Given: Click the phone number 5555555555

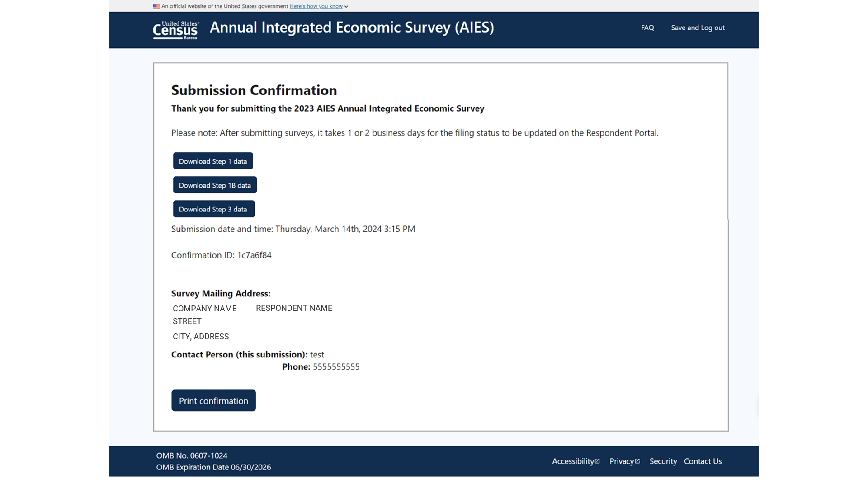Looking at the screenshot, I should click(336, 367).
